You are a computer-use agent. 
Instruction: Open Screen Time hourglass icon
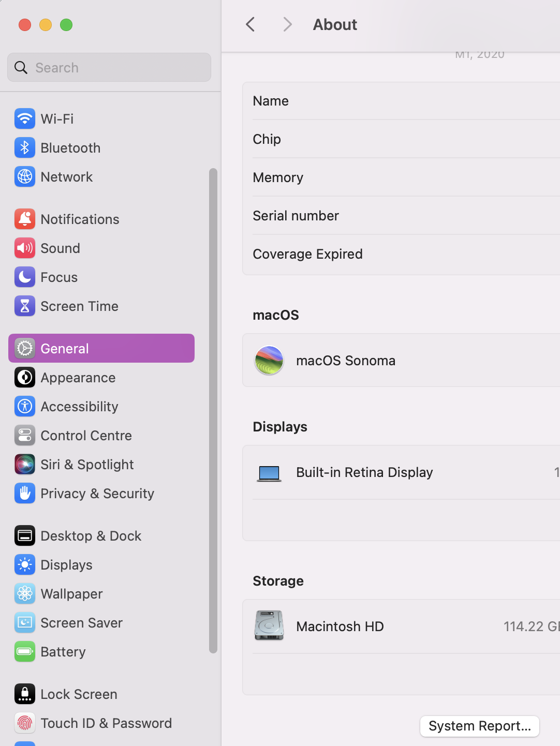tap(25, 306)
